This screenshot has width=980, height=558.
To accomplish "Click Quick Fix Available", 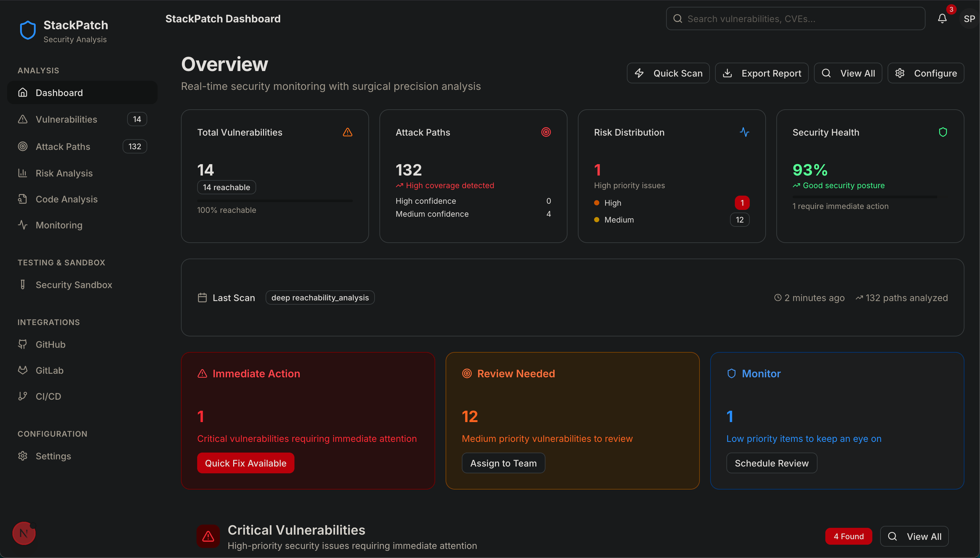I will pos(245,463).
